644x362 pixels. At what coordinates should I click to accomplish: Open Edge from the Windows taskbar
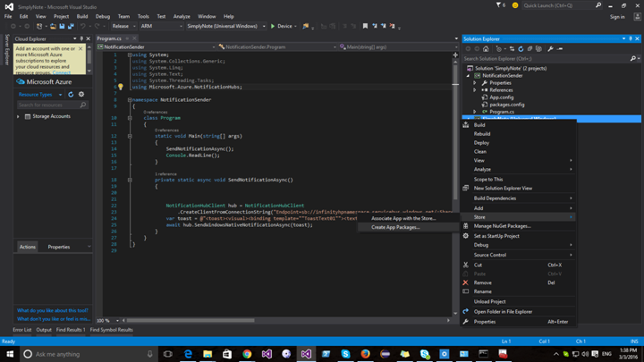pyautogui.click(x=188, y=354)
